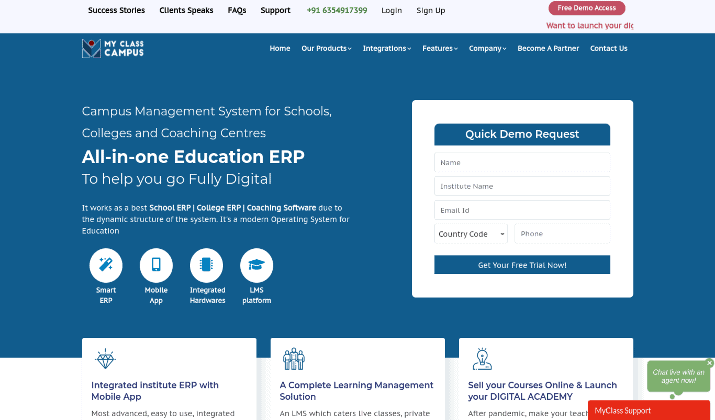Click the Sign Up link
This screenshot has height=420, width=715.
[x=430, y=10]
